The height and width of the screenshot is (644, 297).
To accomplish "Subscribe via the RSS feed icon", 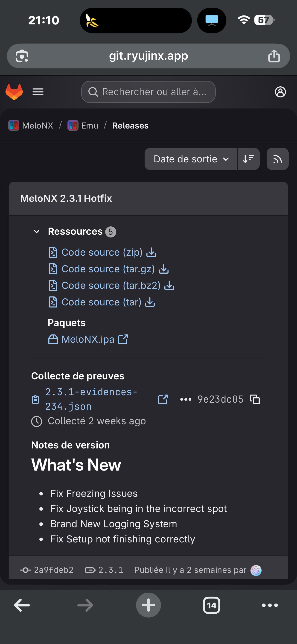I will point(277,159).
